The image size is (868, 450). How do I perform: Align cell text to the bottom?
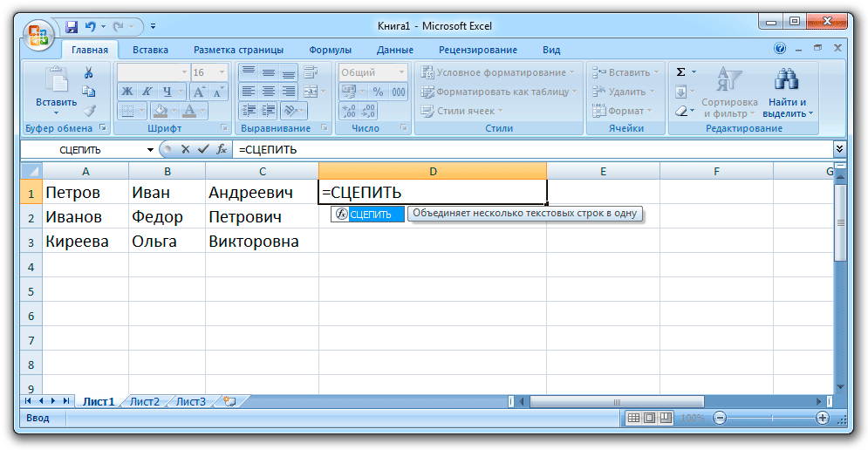(x=289, y=72)
